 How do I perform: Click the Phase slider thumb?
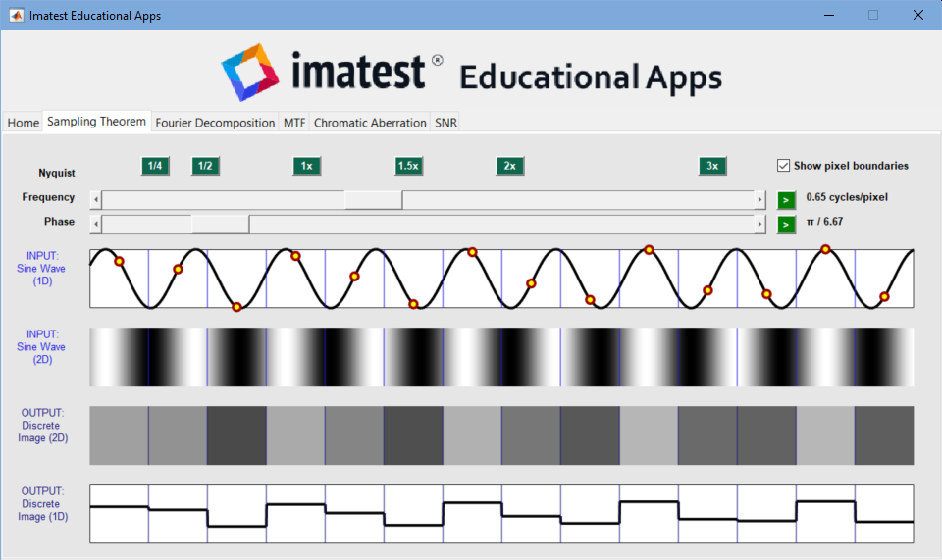(220, 225)
